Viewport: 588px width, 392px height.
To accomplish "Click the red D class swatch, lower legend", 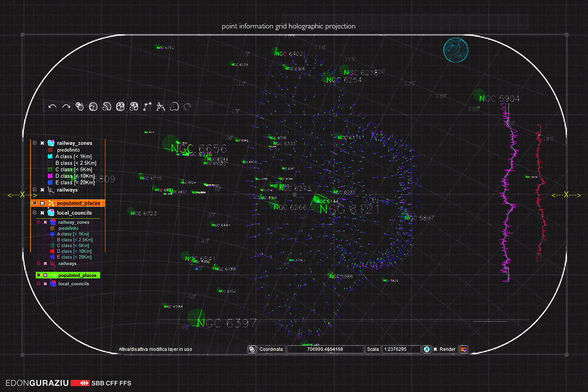I will (52, 251).
